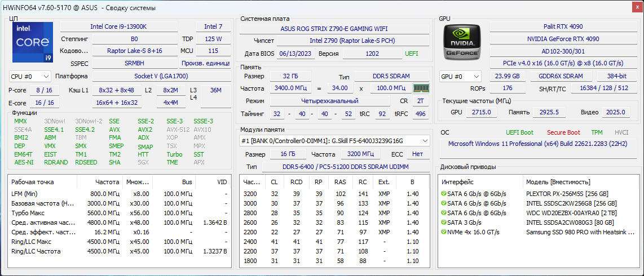Click the green check for the SATA 3 Gb/s drive

coord(444,222)
